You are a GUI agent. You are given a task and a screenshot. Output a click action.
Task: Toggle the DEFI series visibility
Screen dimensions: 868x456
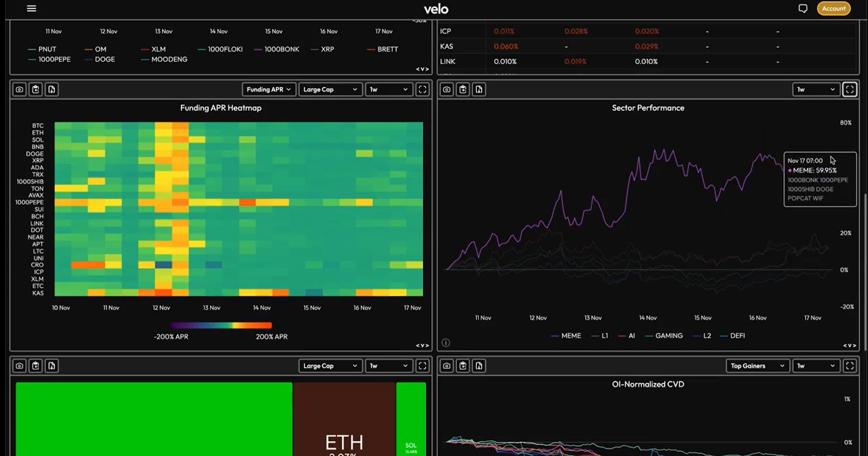[x=732, y=336]
